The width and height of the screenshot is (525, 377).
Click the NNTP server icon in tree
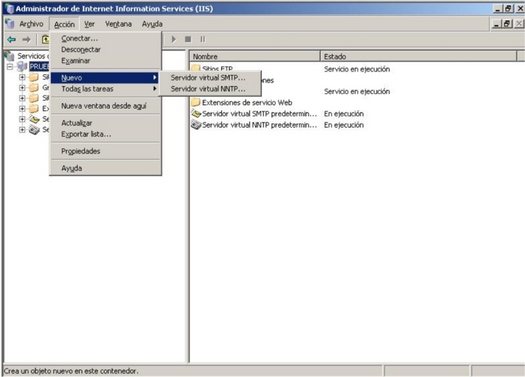pos(34,130)
